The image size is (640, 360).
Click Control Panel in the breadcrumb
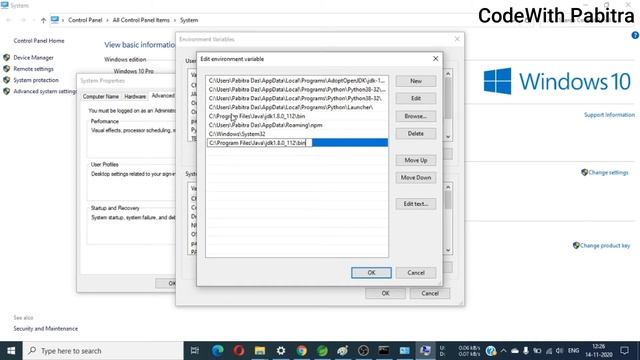[85, 20]
